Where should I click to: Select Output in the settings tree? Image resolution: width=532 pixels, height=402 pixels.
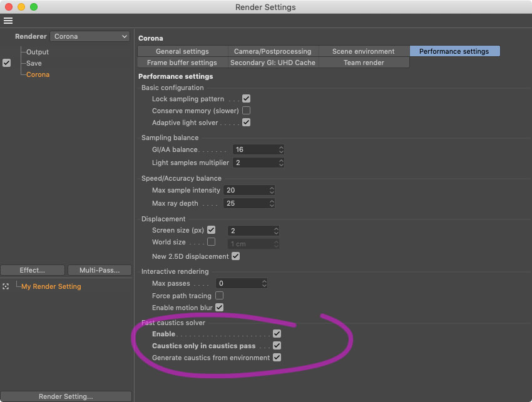pyautogui.click(x=38, y=52)
